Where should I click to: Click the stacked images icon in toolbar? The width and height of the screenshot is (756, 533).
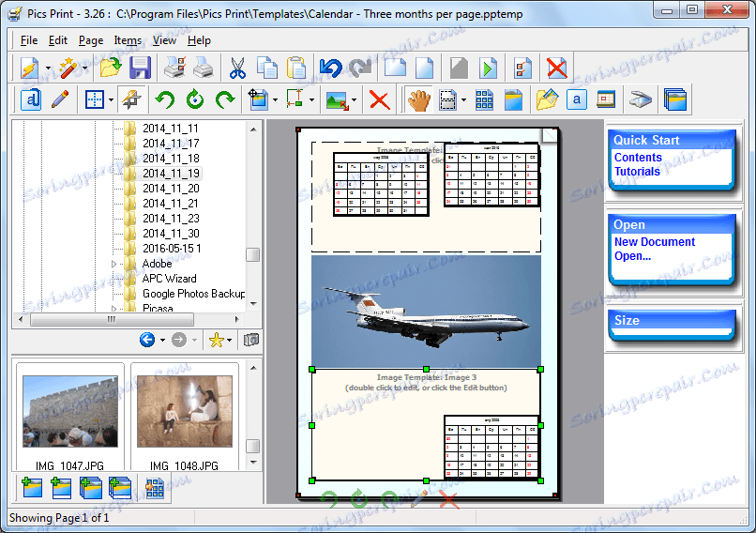coord(675,99)
